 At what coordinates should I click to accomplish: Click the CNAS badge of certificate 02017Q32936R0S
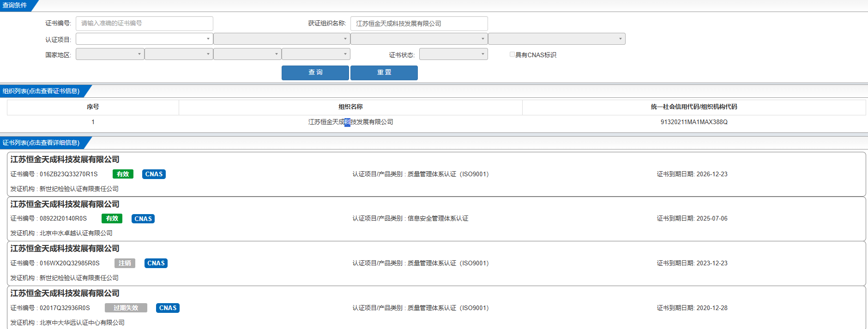click(168, 308)
